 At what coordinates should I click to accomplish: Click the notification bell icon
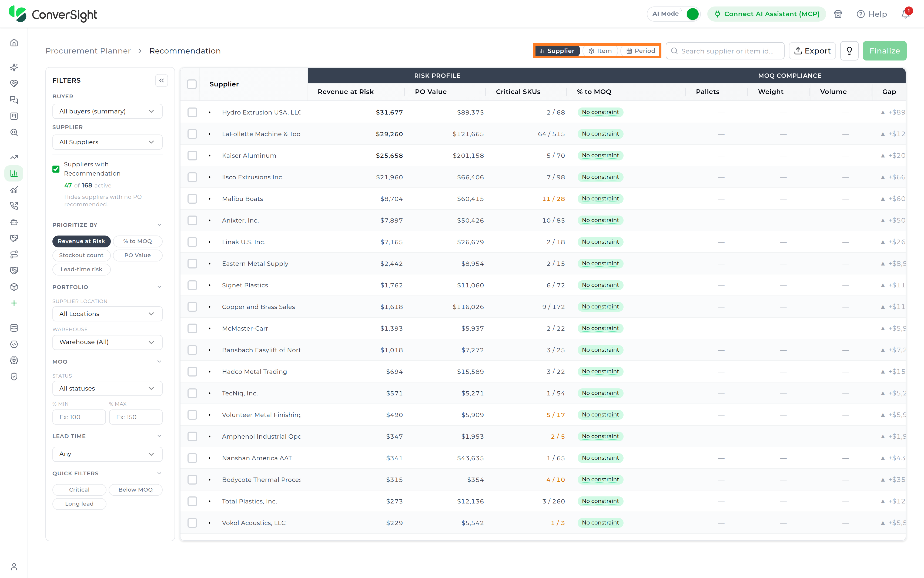905,14
